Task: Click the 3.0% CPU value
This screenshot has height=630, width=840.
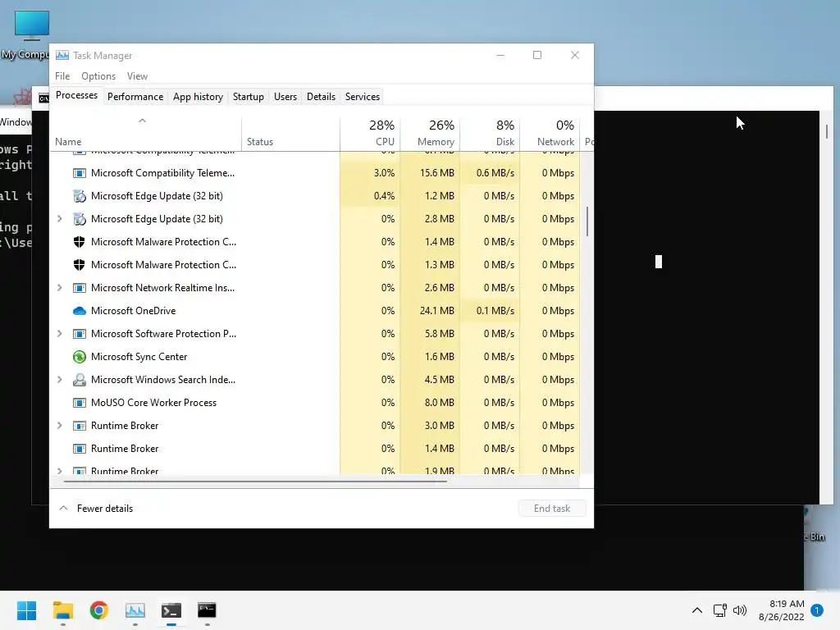Action: pos(384,173)
